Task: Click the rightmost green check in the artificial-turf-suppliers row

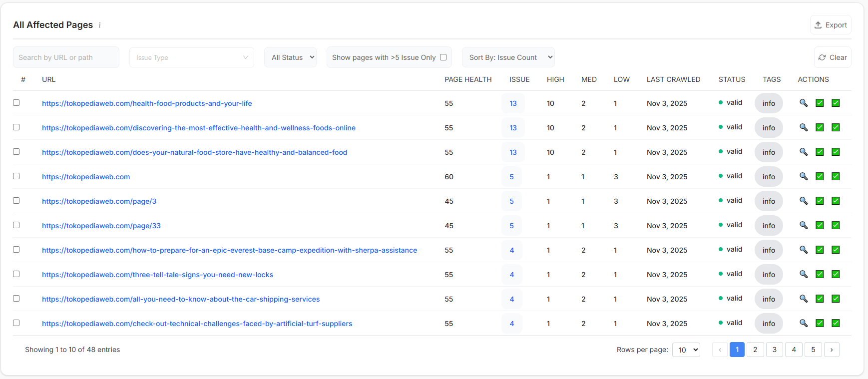Action: click(x=836, y=323)
